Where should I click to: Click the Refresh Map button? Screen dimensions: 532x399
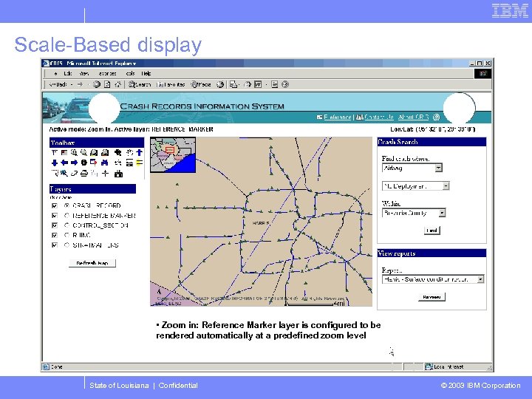point(92,263)
